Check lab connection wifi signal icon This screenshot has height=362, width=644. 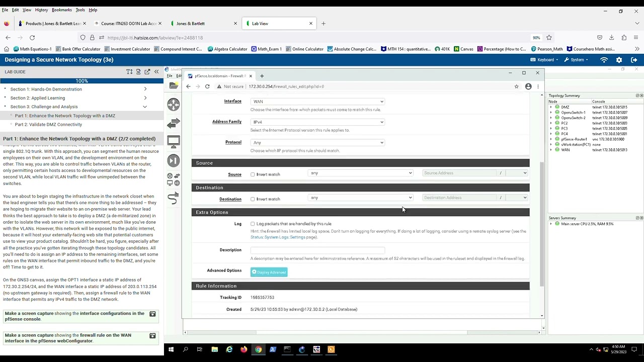coord(604,60)
